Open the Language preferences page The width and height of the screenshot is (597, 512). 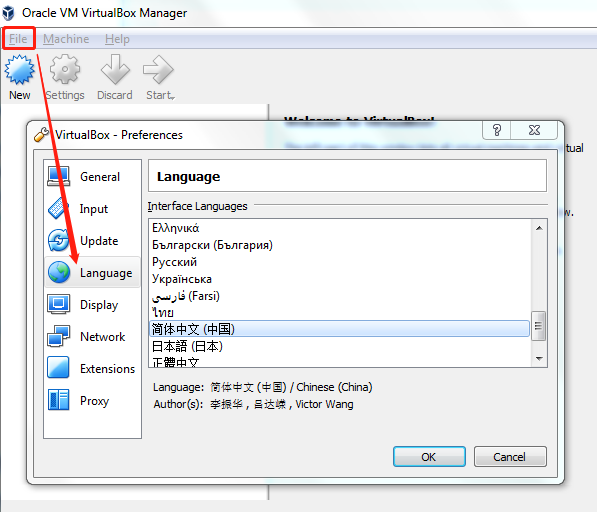tap(93, 273)
